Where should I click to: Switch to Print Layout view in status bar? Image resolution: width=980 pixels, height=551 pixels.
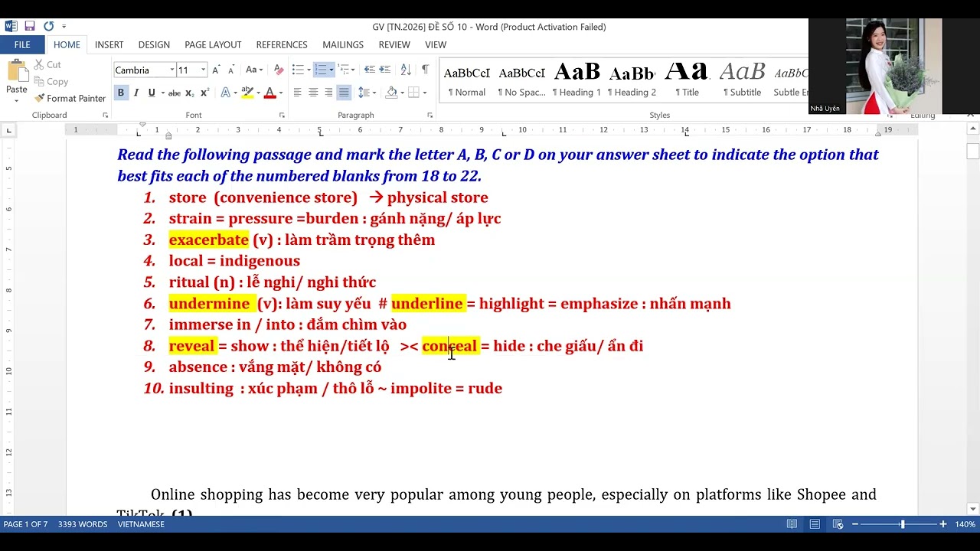[815, 524]
